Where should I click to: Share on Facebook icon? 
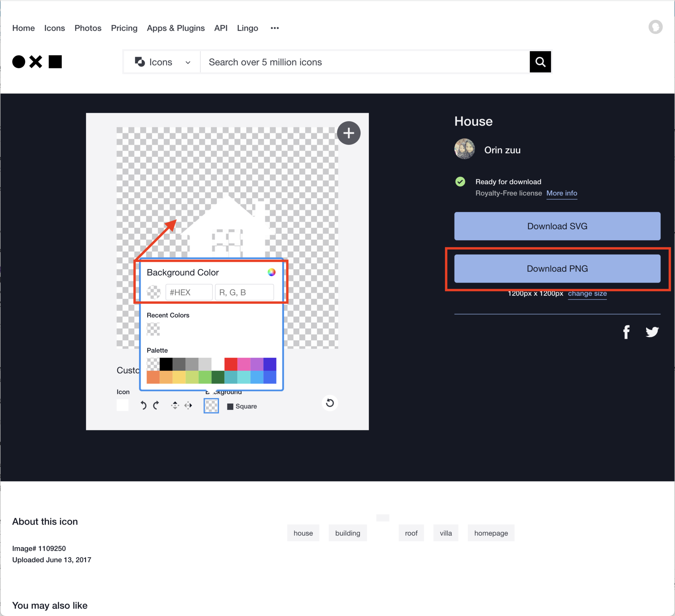click(627, 332)
